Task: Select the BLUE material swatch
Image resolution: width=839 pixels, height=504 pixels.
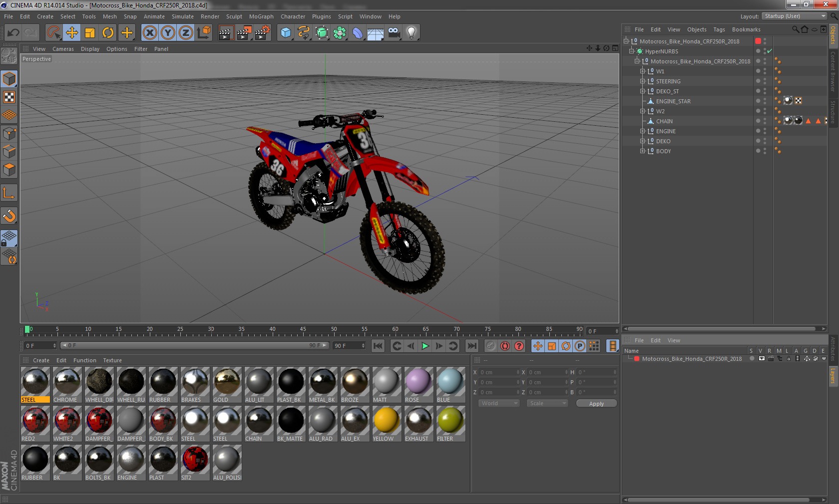Action: (450, 385)
